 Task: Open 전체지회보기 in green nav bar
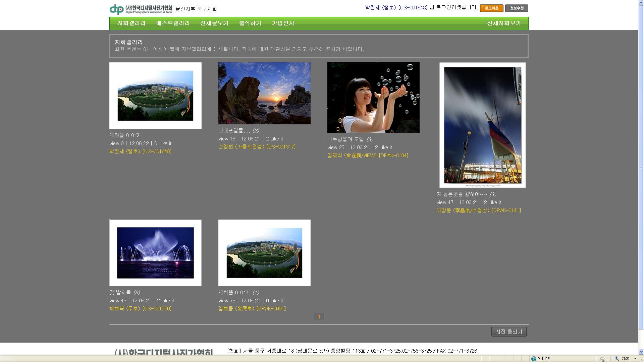(x=504, y=23)
